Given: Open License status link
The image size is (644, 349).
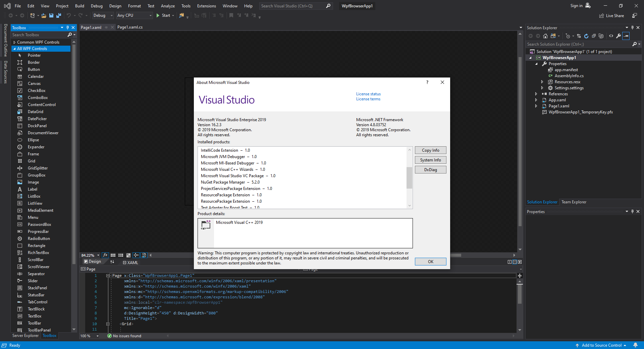Looking at the screenshot, I should pos(368,94).
